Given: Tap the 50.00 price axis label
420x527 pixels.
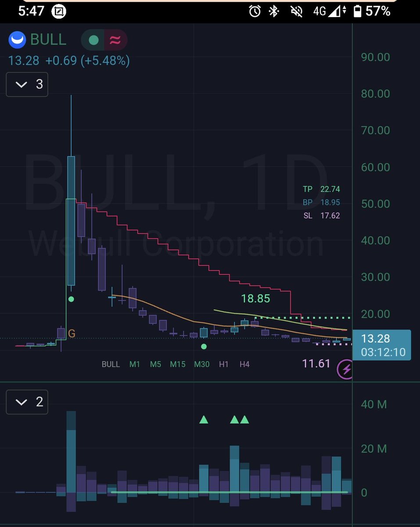Looking at the screenshot, I should coord(375,204).
